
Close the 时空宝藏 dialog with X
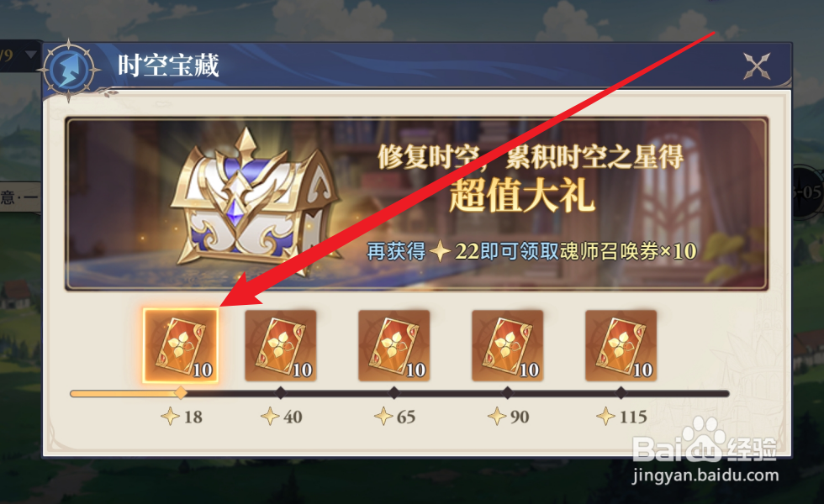coord(757,66)
